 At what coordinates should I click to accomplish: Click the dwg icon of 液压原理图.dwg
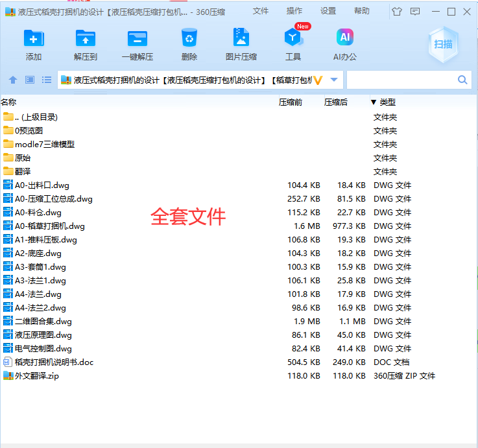point(8,335)
